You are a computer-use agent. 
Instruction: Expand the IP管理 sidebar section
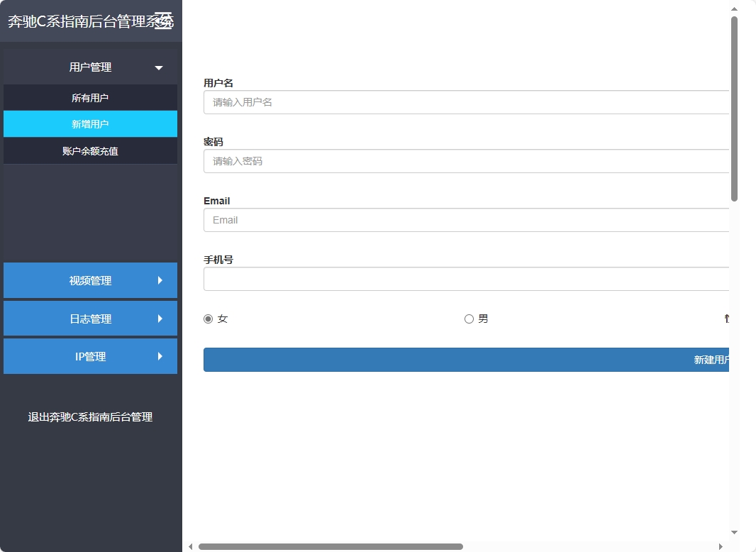pyautogui.click(x=90, y=356)
